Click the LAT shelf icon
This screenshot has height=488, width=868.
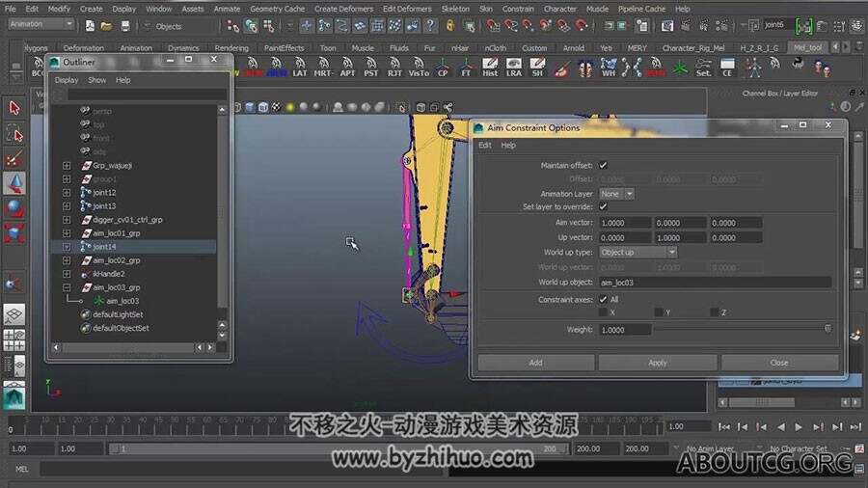300,67
